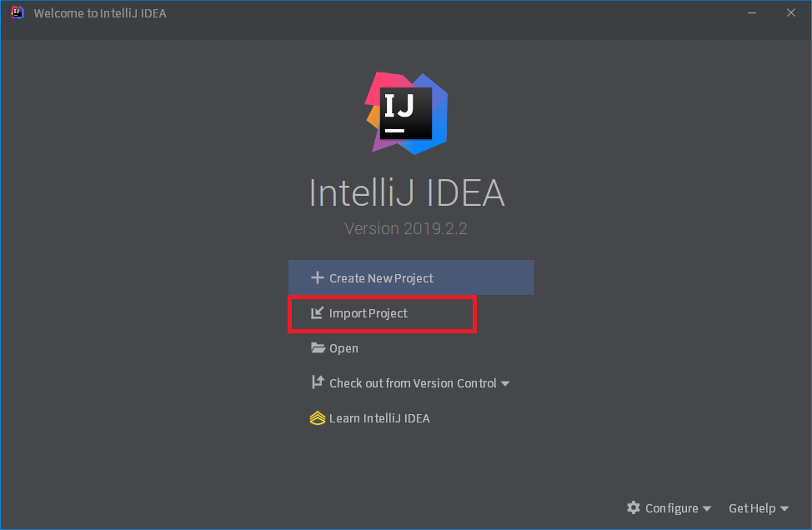812x530 pixels.
Task: Click the IntelliJ icon in the title bar
Action: pos(18,12)
